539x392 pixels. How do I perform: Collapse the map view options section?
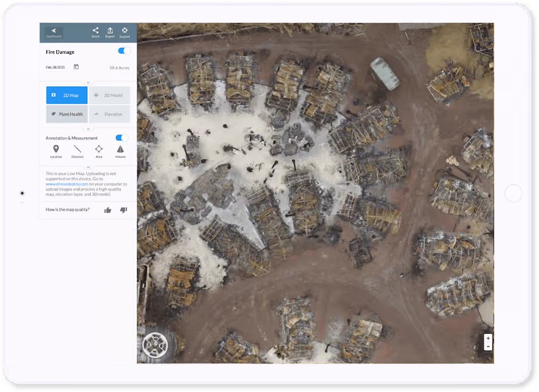[88, 82]
